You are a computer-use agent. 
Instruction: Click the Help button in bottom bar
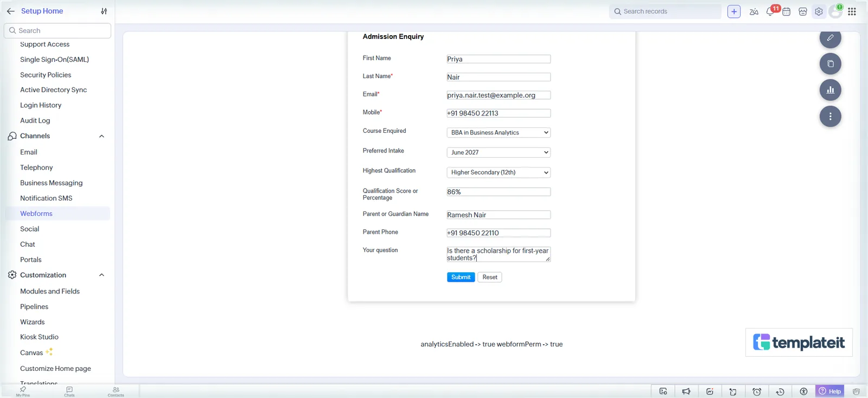(x=830, y=391)
